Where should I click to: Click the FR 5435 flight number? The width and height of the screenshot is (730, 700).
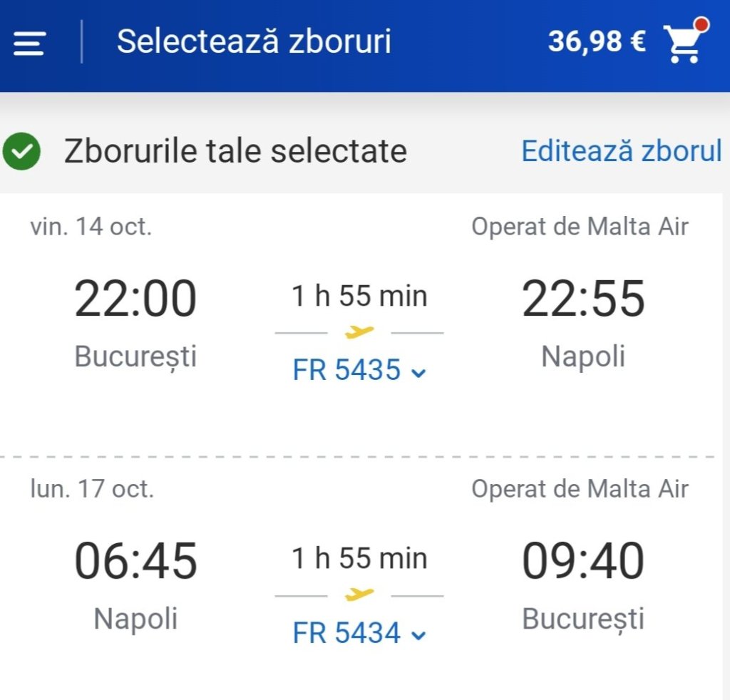tap(346, 371)
